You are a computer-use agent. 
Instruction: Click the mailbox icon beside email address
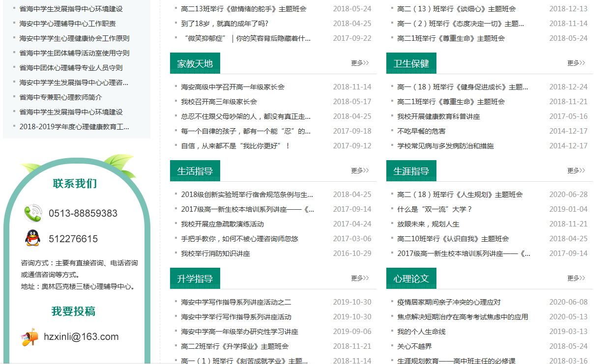29,337
